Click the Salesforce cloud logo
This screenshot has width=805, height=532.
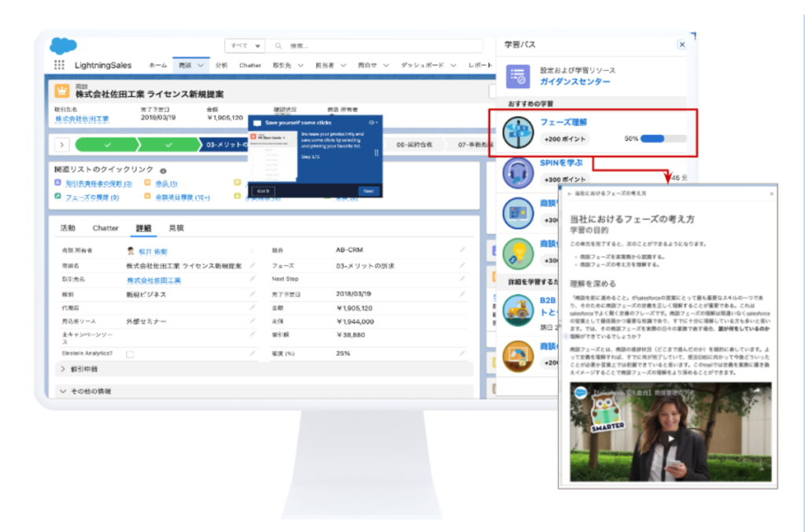63,46
